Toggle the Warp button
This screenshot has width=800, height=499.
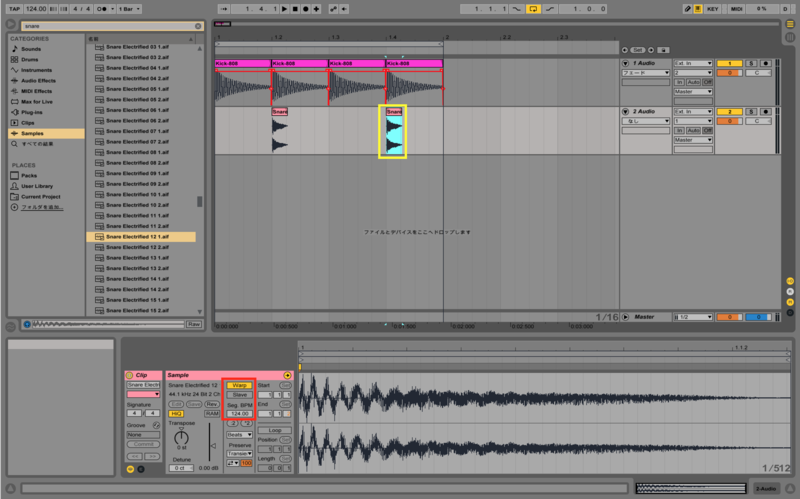(x=239, y=385)
